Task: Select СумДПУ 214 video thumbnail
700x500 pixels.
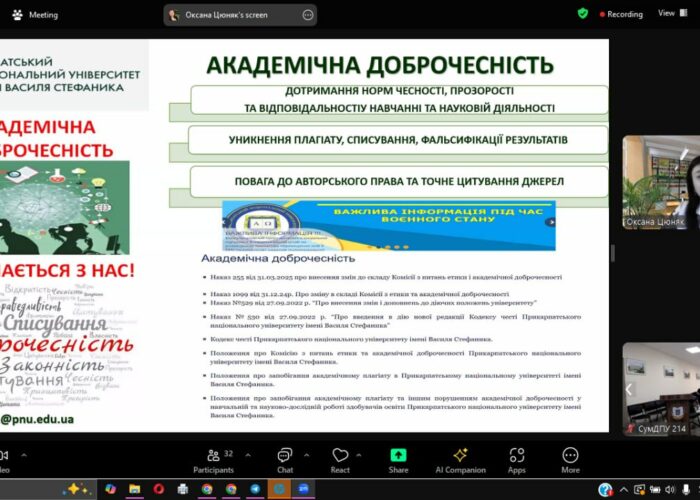Action: coord(660,388)
